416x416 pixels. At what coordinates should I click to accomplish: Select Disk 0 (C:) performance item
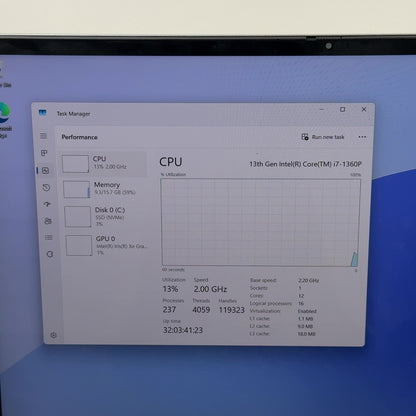click(105, 216)
